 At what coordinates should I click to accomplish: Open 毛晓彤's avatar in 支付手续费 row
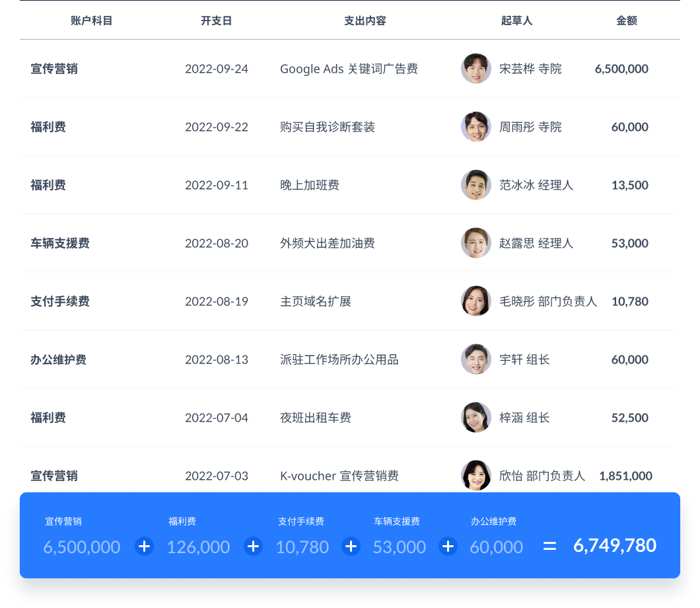point(475,301)
